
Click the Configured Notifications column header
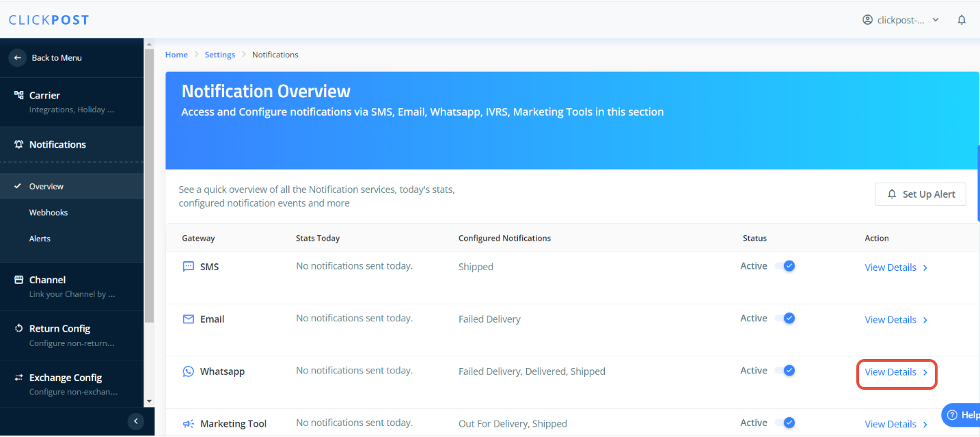[504, 238]
